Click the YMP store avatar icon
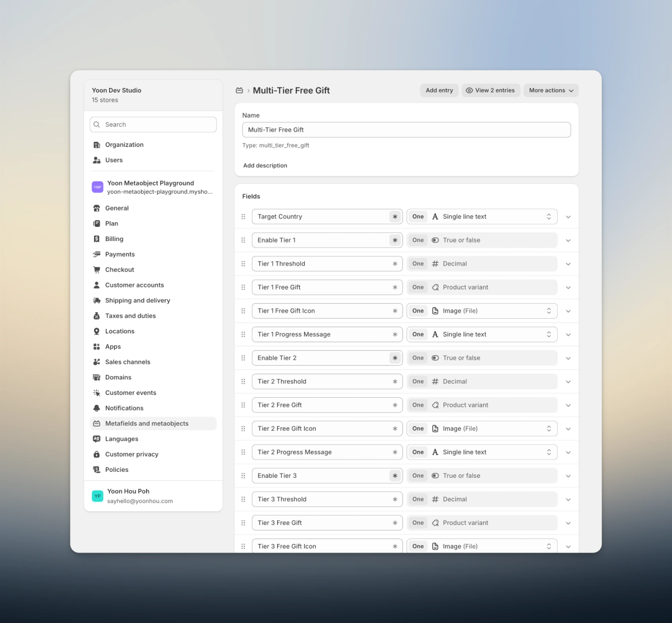The image size is (672, 623). pos(97,187)
